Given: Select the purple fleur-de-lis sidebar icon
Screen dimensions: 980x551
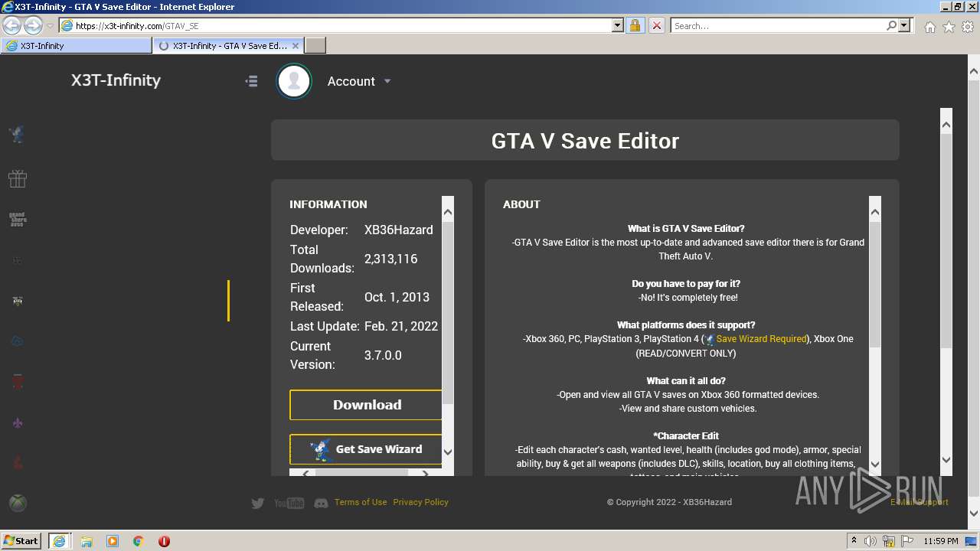Looking at the screenshot, I should [17, 422].
